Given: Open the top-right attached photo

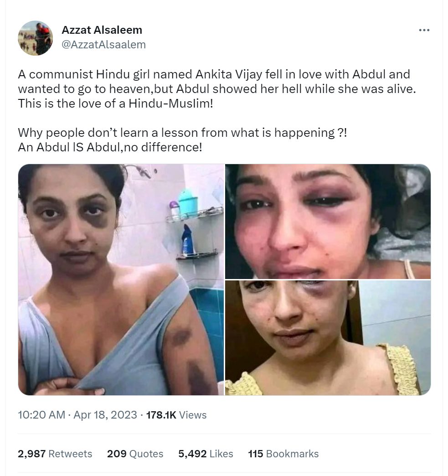Looking at the screenshot, I should click(328, 221).
